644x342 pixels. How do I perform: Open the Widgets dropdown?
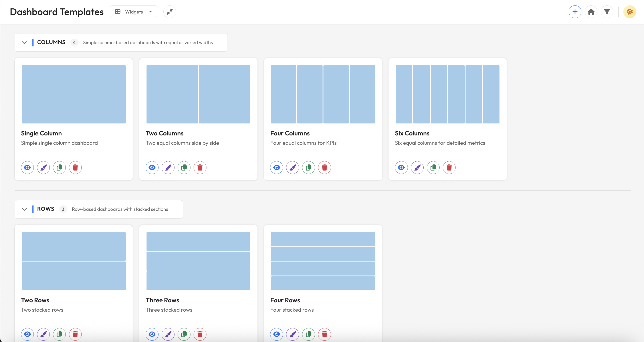click(133, 12)
